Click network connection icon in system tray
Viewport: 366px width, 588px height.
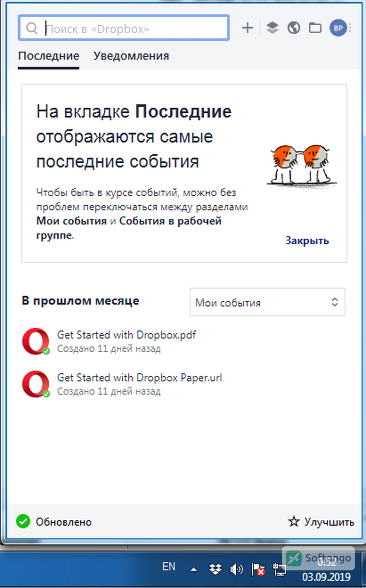(x=280, y=569)
